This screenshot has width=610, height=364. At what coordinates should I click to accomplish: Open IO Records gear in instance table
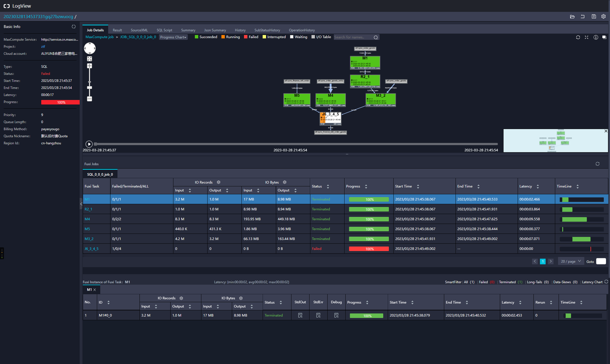pyautogui.click(x=181, y=298)
